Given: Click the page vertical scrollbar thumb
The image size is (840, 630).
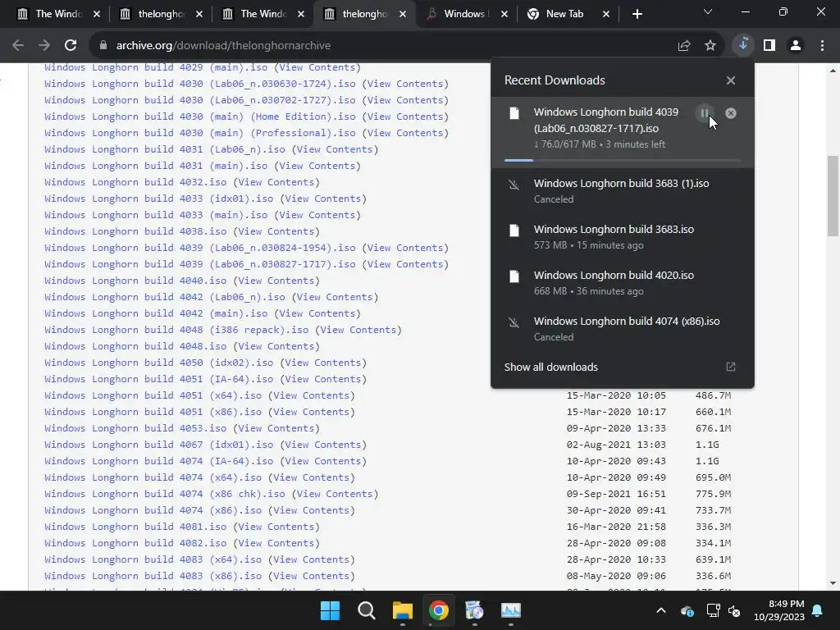Looking at the screenshot, I should tap(833, 195).
